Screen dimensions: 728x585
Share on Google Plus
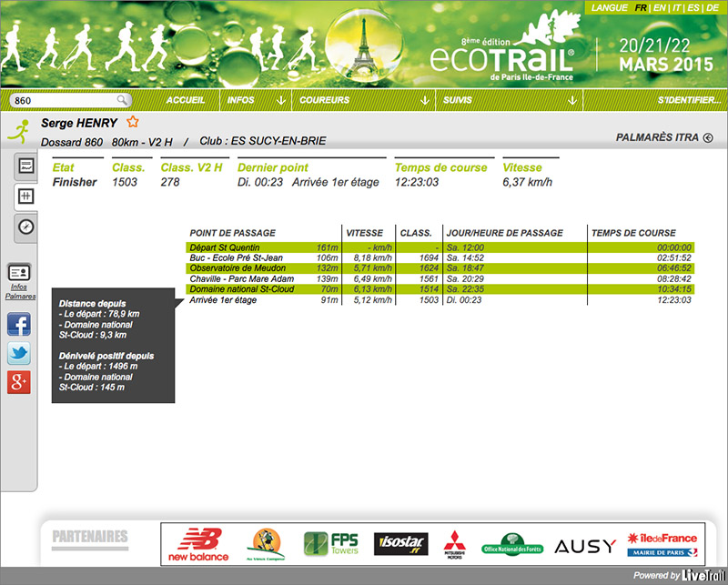click(19, 383)
